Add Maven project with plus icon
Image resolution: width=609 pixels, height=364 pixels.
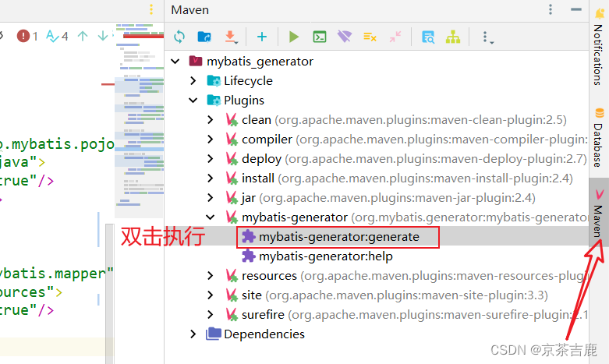pyautogui.click(x=262, y=37)
